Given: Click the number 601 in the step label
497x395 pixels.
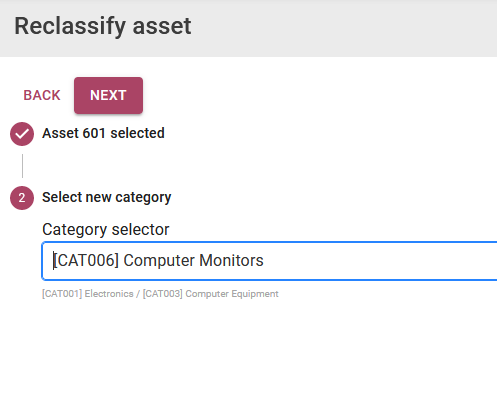Looking at the screenshot, I should 94,133.
